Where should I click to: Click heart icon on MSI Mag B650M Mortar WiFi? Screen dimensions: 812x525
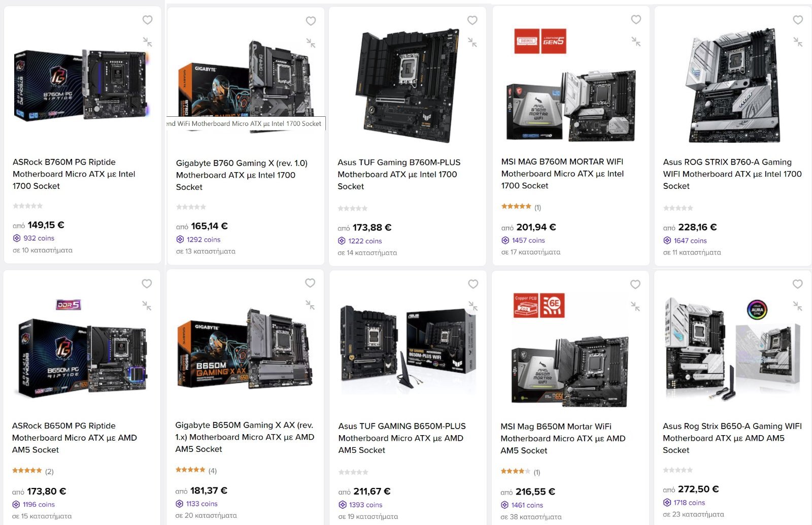(635, 284)
